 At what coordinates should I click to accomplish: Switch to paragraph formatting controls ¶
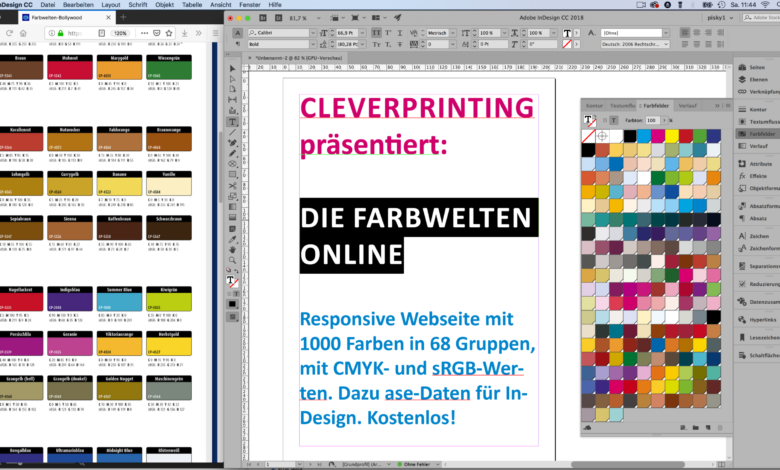point(238,44)
